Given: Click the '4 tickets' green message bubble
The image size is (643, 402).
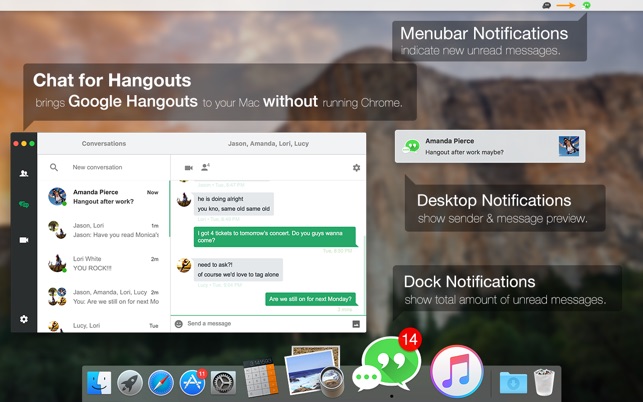Looking at the screenshot, I should coord(275,237).
